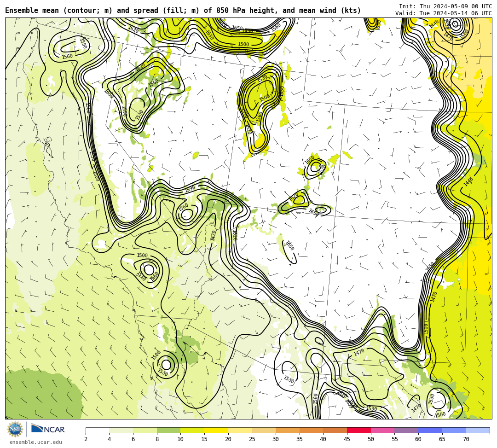The width and height of the screenshot is (497, 448).
Task: Click the colorbar label 30
Action: 276,439
